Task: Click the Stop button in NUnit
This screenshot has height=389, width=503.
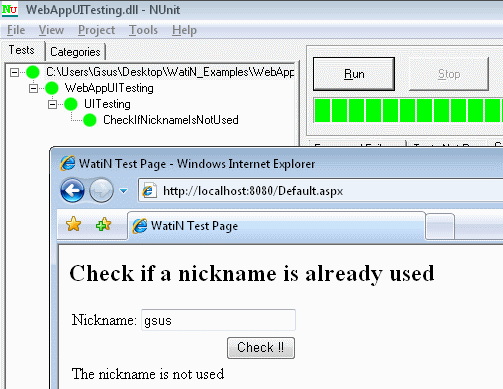Action: [x=449, y=74]
